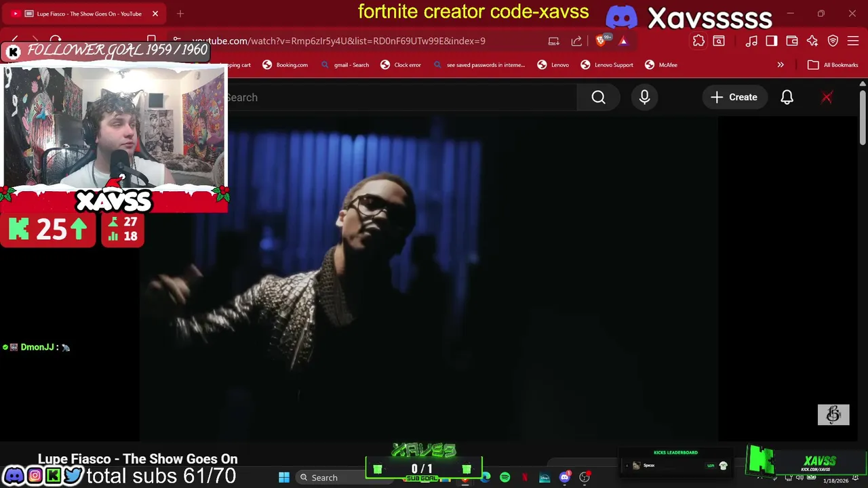Open a new browser tab
This screenshot has height=488, width=868.
click(x=180, y=14)
